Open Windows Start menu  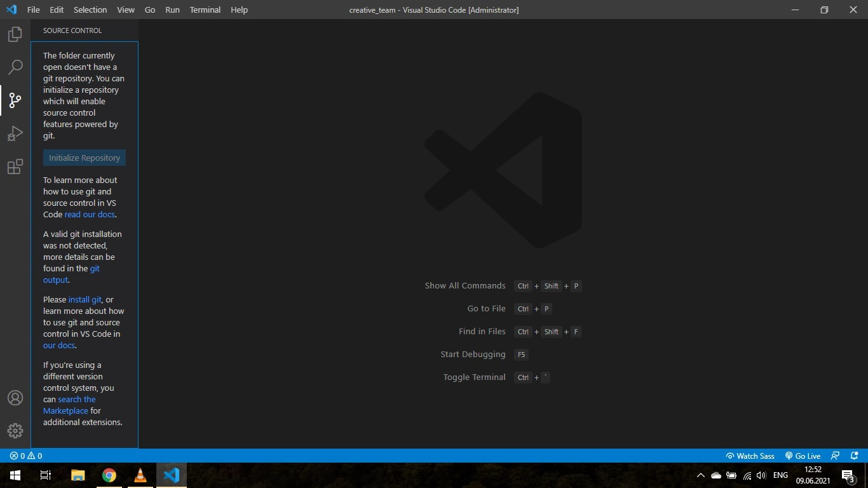point(15,475)
